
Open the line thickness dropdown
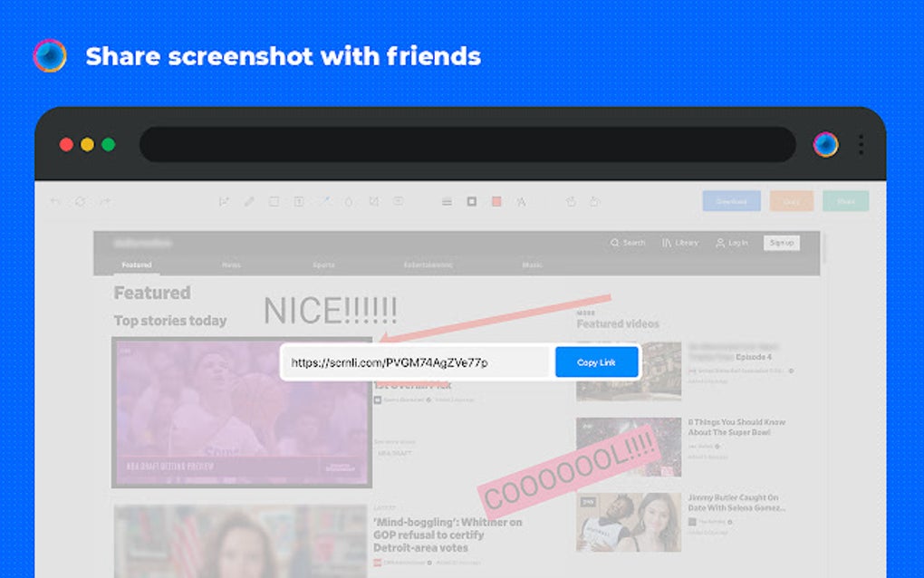pos(446,201)
